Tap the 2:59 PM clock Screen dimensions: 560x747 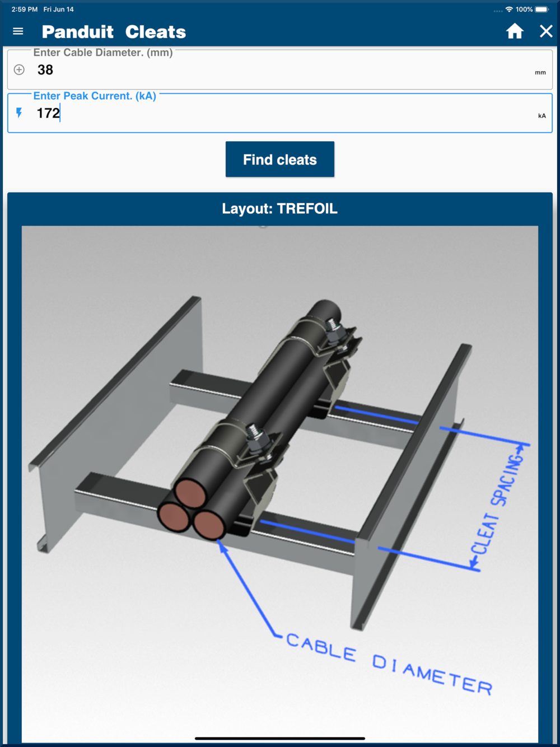pyautogui.click(x=25, y=10)
